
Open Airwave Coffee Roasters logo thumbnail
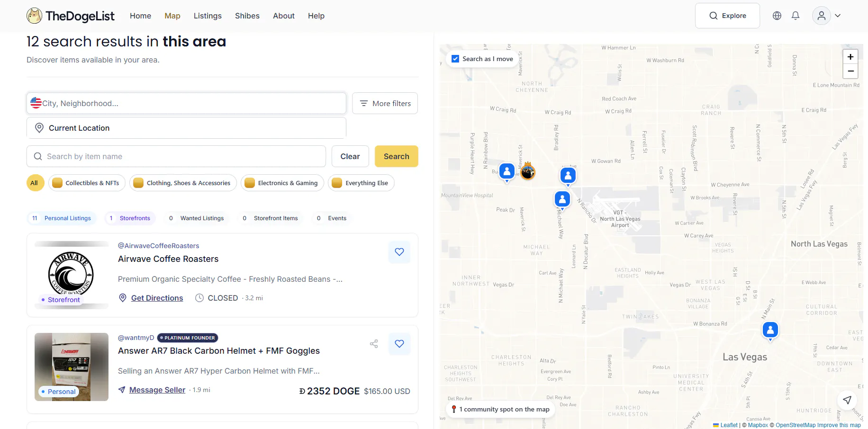pyautogui.click(x=72, y=275)
